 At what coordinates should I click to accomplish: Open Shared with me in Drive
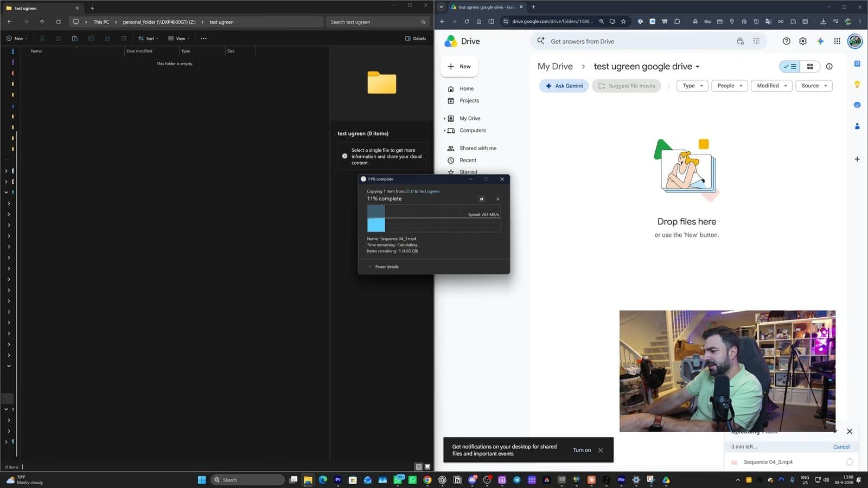click(477, 148)
